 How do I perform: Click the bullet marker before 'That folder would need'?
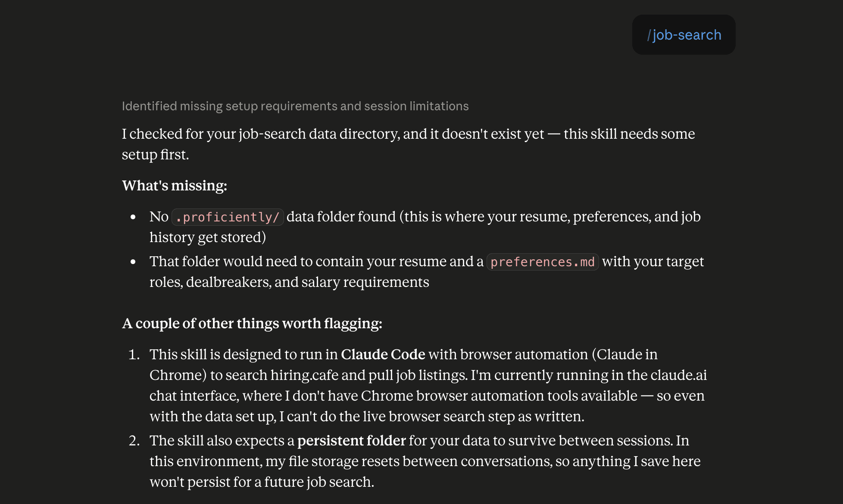(x=133, y=262)
